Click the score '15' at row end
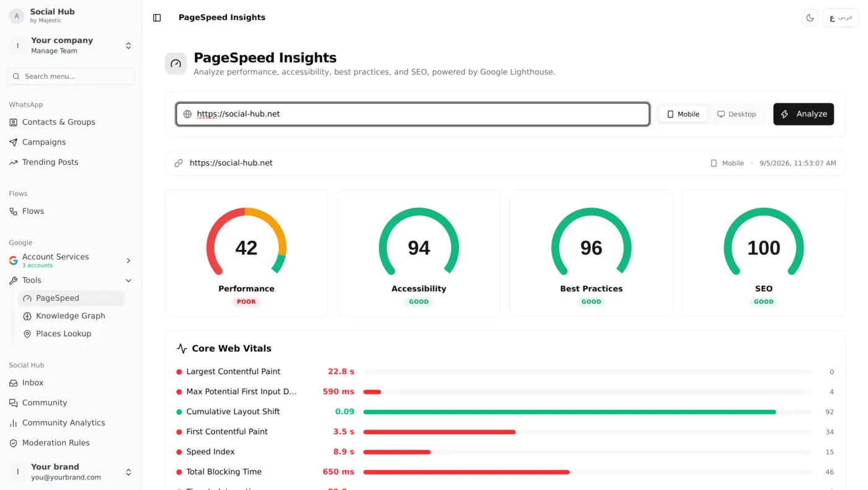 click(830, 452)
